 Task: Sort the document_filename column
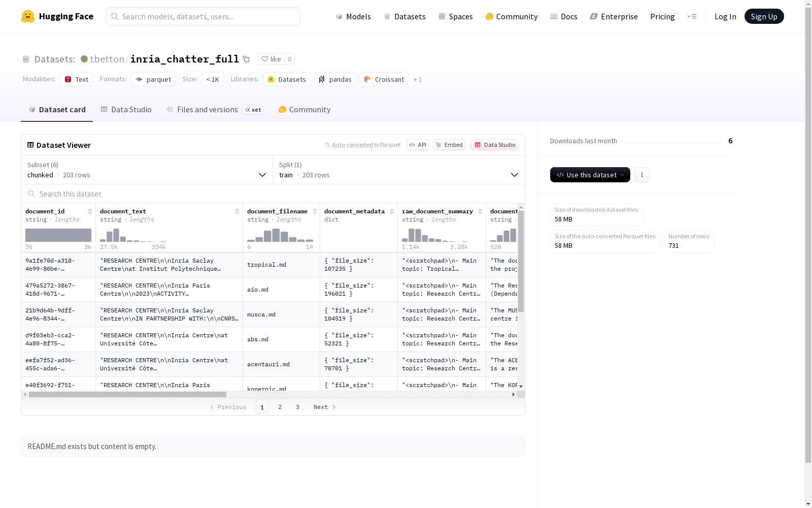pyautogui.click(x=315, y=211)
